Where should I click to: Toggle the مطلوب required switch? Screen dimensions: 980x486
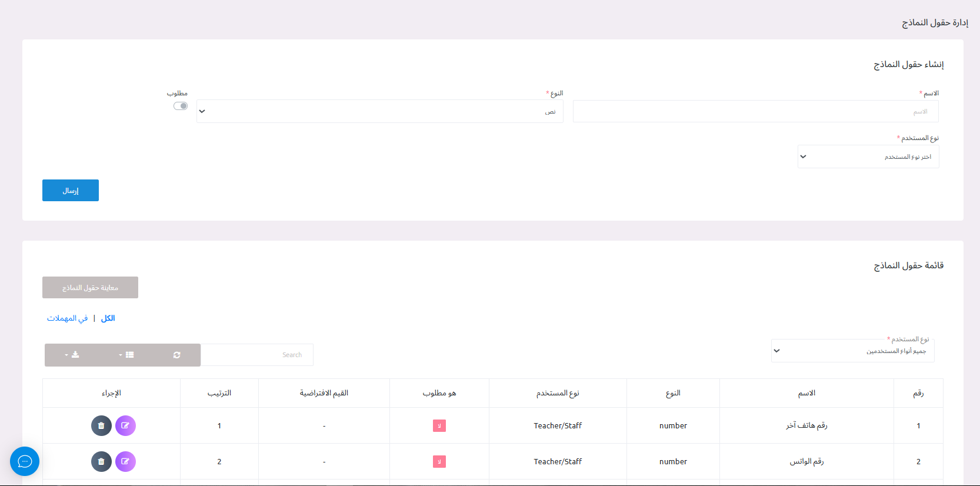[181, 106]
